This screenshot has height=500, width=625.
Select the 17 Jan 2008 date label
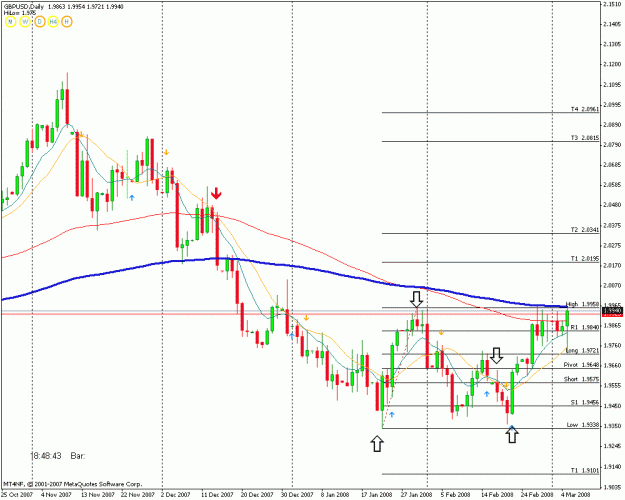tap(377, 494)
